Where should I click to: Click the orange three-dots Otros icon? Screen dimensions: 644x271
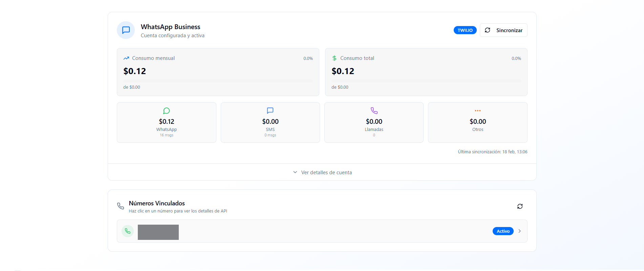point(478,111)
